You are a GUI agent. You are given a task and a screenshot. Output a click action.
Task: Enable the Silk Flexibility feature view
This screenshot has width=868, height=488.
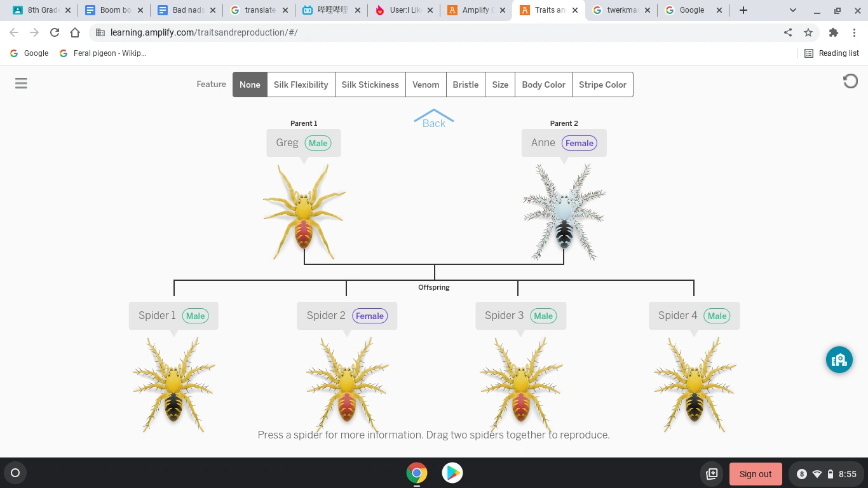click(x=301, y=85)
